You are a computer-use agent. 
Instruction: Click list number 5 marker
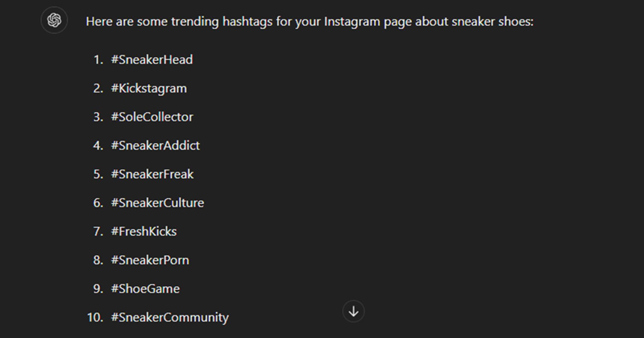(98, 174)
